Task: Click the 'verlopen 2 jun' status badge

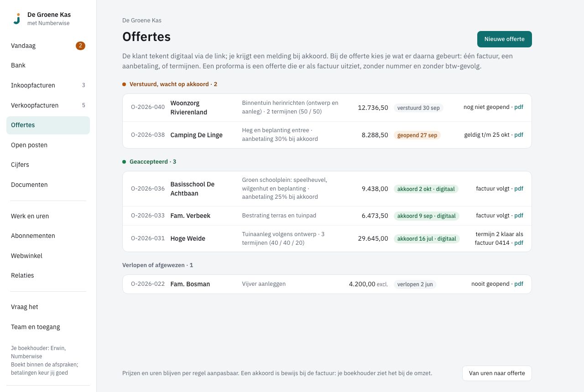Action: 415,284
